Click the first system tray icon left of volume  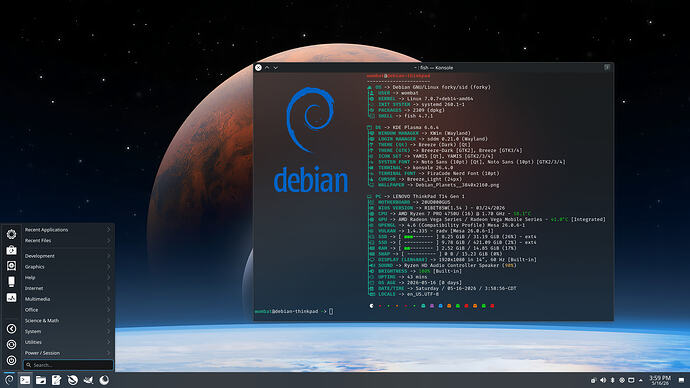click(594, 380)
